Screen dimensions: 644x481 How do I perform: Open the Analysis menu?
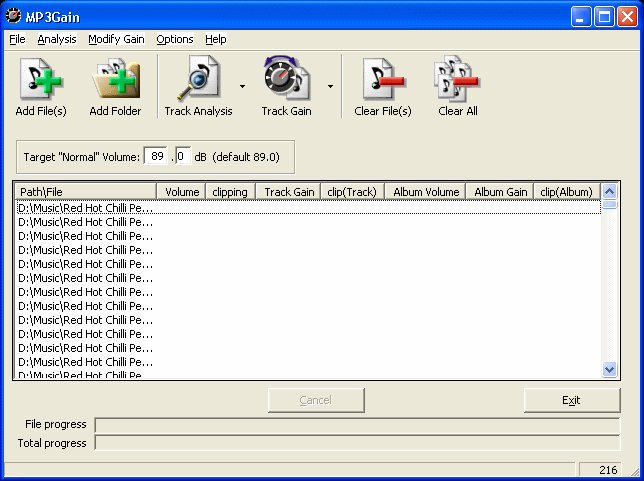(x=57, y=39)
